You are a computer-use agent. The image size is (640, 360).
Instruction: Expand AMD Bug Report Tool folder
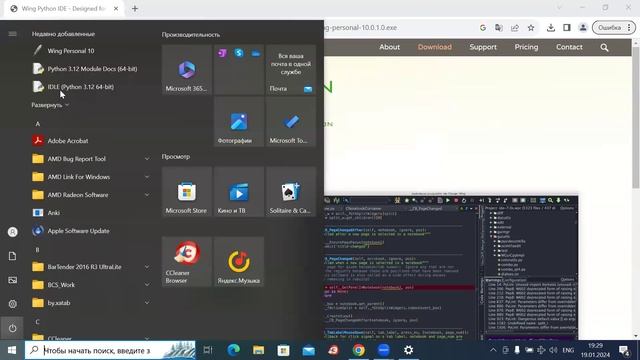pos(91,159)
